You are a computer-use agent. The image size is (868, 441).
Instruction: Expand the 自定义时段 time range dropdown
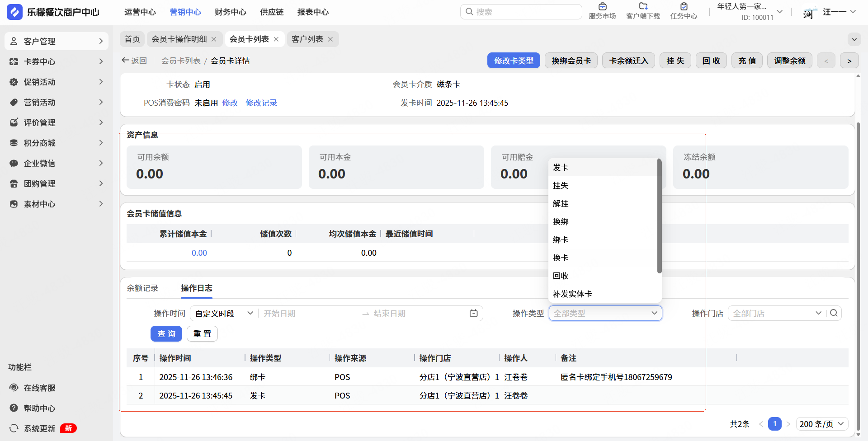pyautogui.click(x=224, y=313)
